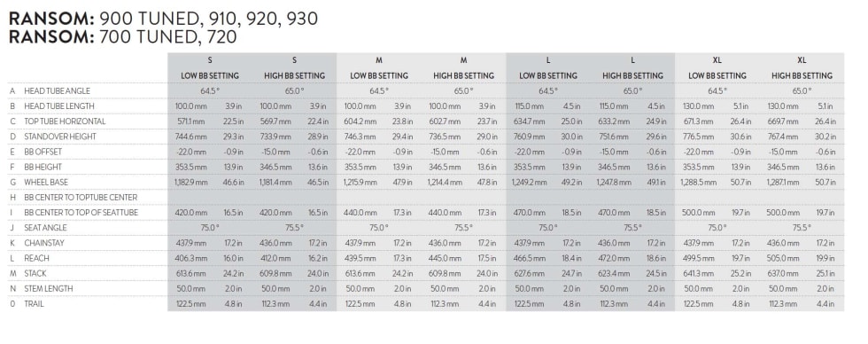Select the WHEEL BASE row label
The image size is (868, 344).
pyautogui.click(x=46, y=183)
